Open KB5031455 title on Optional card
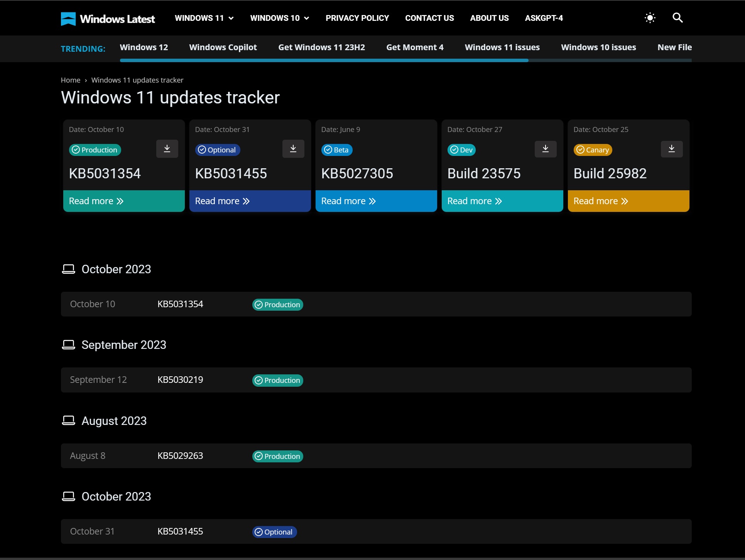745x560 pixels. (x=231, y=174)
